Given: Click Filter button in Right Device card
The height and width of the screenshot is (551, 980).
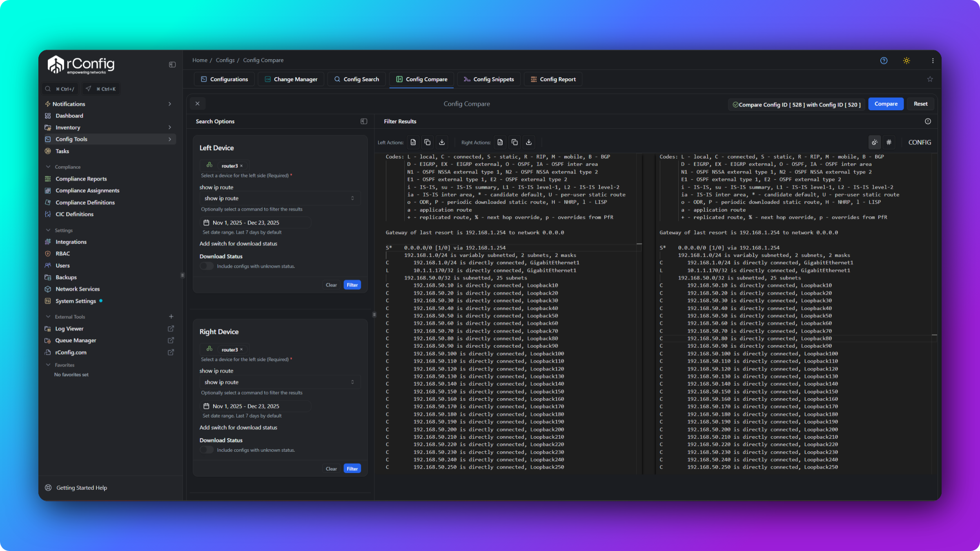Looking at the screenshot, I should 352,469.
